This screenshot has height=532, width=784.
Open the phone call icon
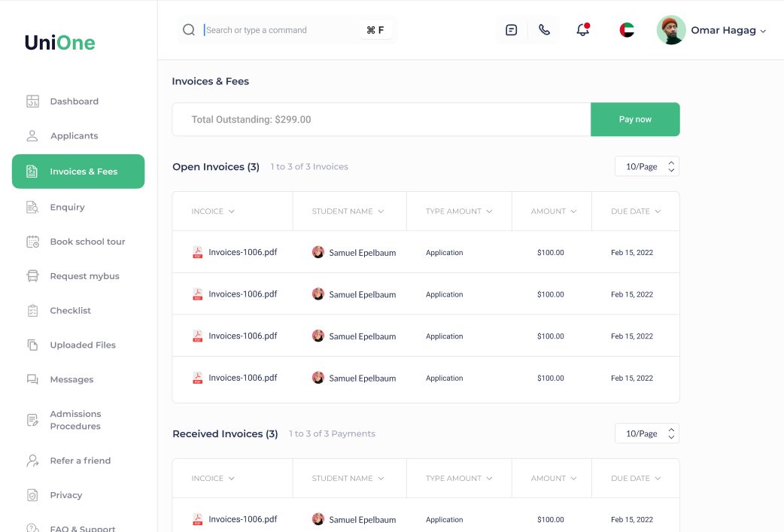click(544, 30)
